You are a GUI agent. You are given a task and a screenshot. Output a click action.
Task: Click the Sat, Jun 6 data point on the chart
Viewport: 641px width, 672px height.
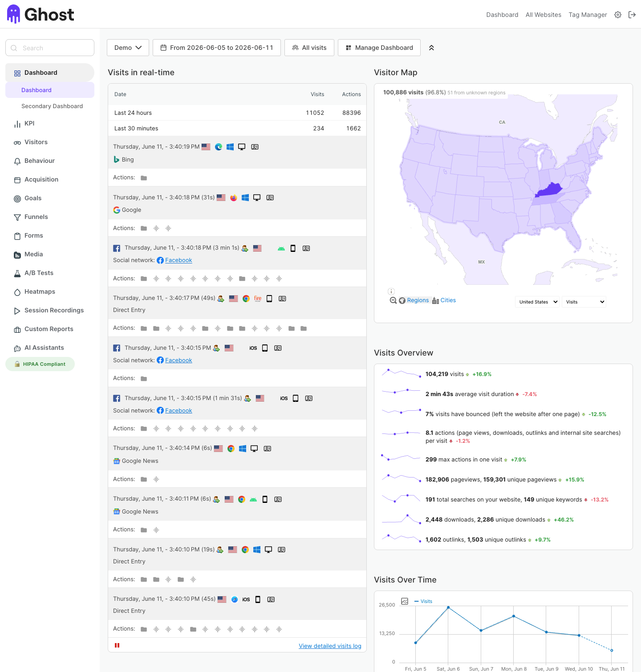coord(448,607)
